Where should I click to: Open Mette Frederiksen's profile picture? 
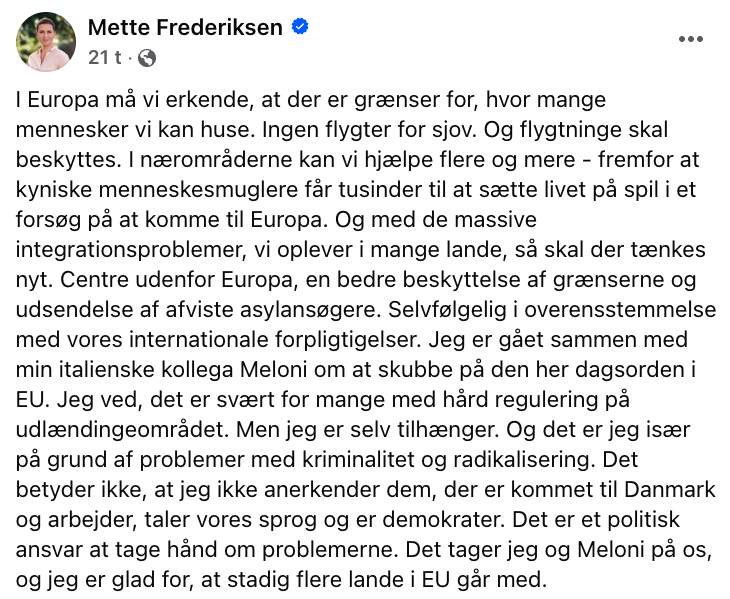click(x=45, y=42)
